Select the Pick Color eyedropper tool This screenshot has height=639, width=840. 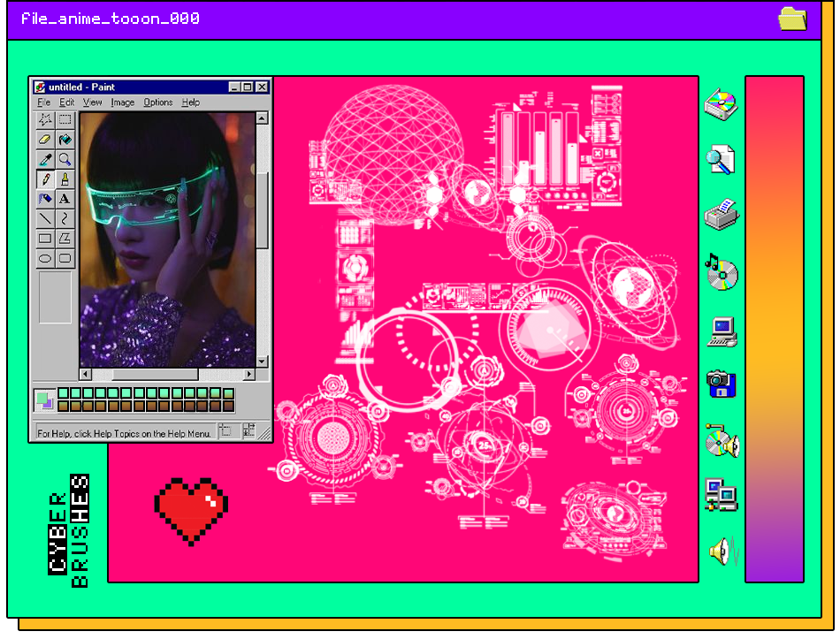coord(45,159)
